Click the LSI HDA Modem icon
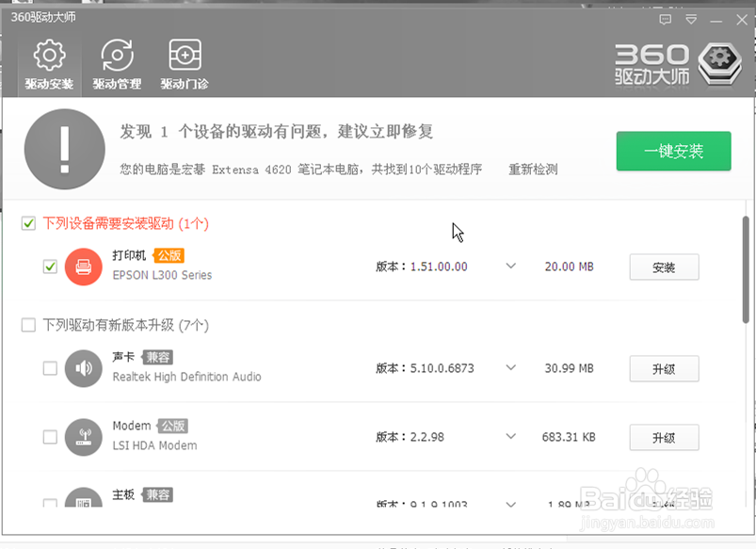 (83, 437)
